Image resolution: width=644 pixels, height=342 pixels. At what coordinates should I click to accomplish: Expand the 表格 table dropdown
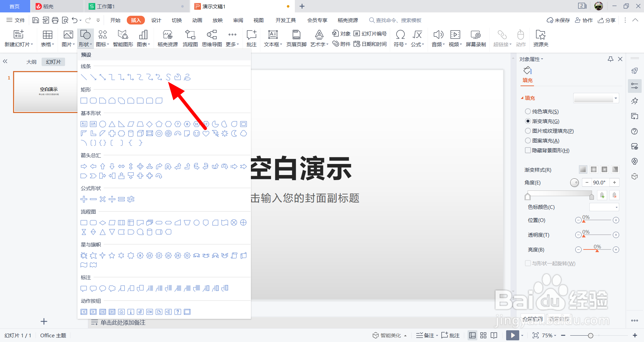(47, 44)
